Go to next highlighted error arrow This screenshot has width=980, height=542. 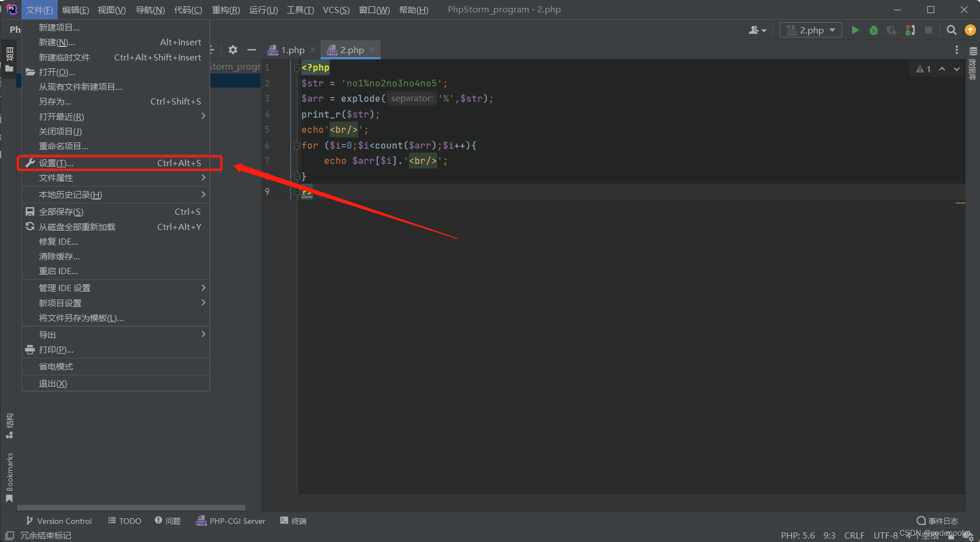[x=957, y=69]
